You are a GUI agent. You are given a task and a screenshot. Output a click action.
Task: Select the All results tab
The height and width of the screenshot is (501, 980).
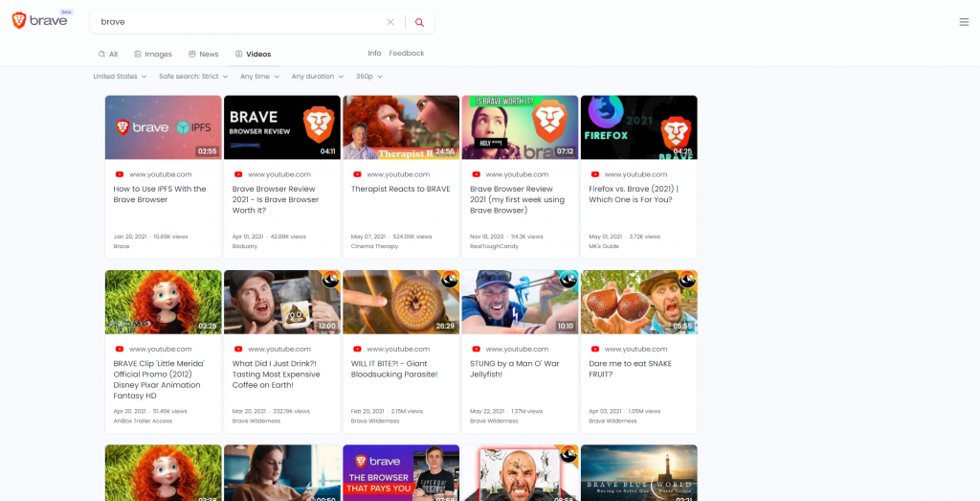(x=108, y=55)
